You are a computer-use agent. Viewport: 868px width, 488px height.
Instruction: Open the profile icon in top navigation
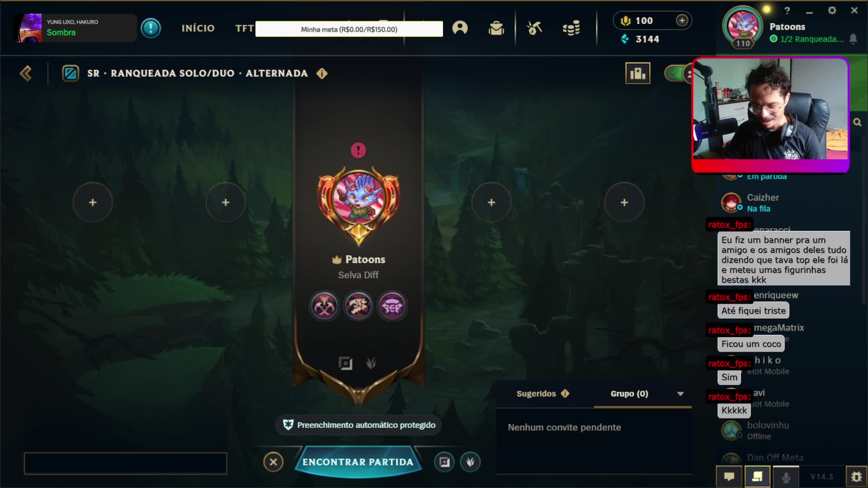(x=460, y=28)
